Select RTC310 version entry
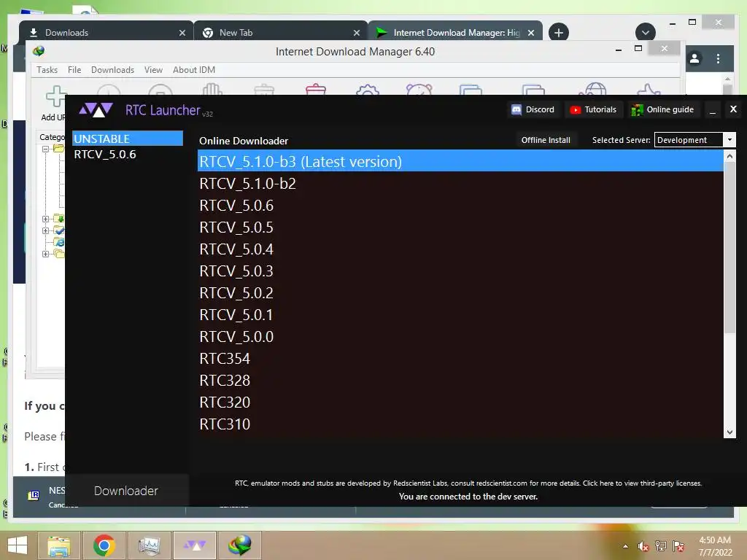 coord(460,424)
